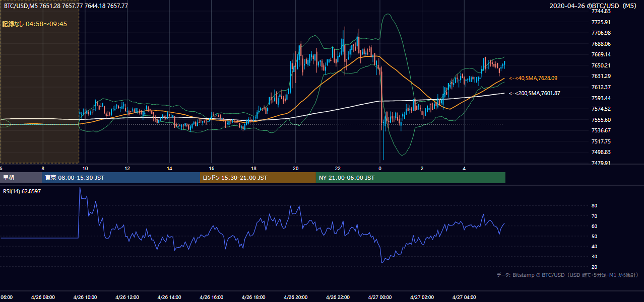Click RSI axis level 70
The image size is (644, 302).
tap(594, 216)
